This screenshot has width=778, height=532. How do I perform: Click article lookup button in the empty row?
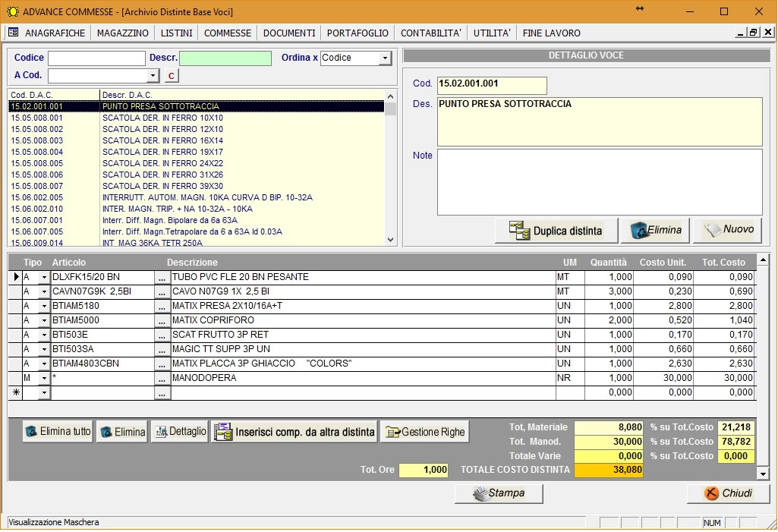click(x=162, y=392)
